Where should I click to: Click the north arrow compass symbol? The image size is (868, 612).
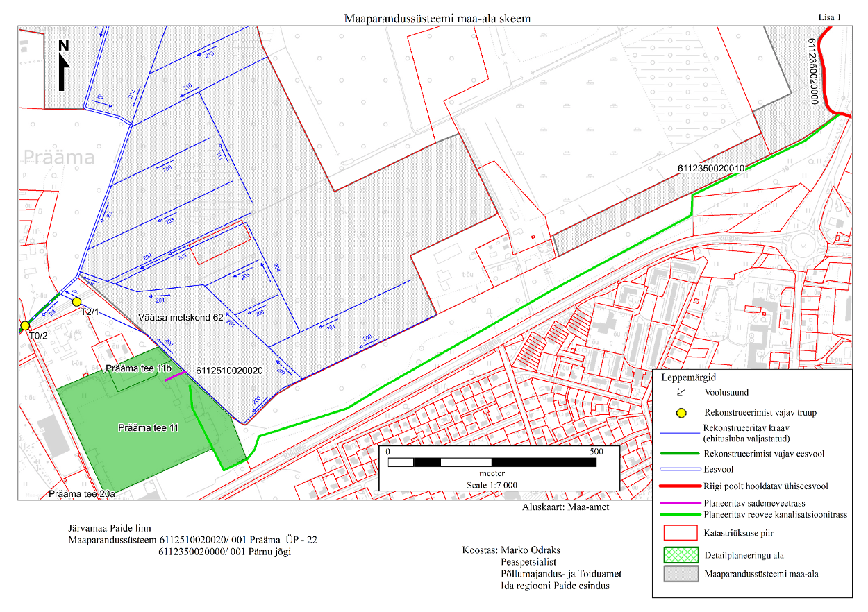pos(63,65)
